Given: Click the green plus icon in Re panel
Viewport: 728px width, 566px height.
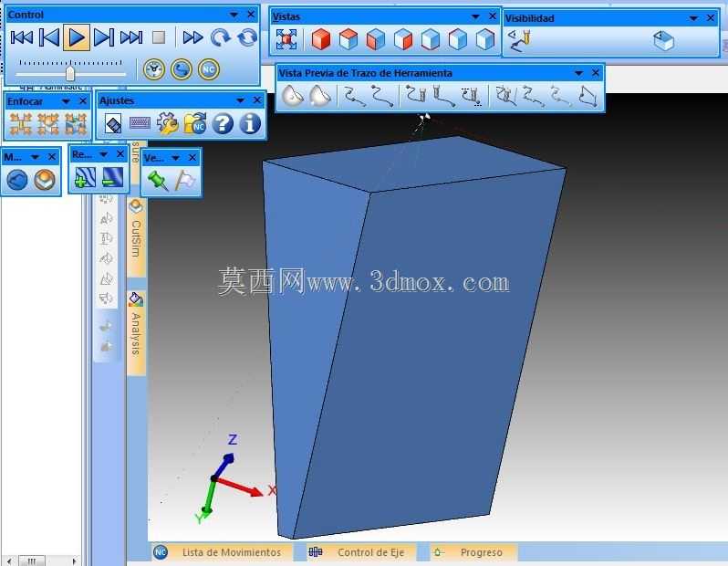Looking at the screenshot, I should click(x=86, y=177).
